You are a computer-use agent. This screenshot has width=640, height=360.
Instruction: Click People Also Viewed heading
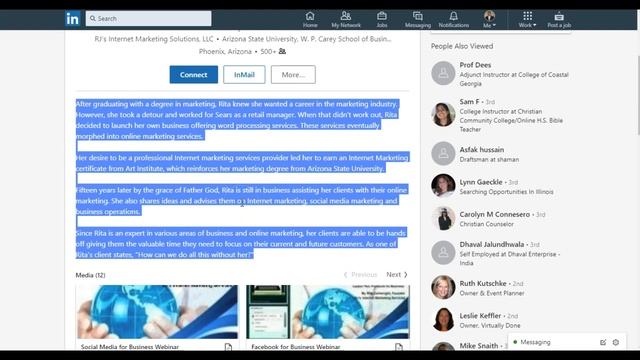[462, 46]
